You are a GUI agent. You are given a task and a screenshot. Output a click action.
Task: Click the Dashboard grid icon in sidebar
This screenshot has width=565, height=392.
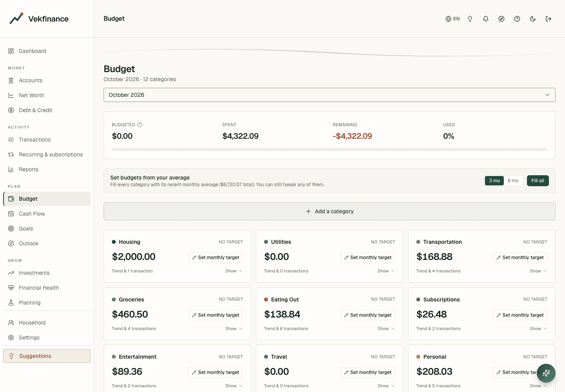coord(11,51)
